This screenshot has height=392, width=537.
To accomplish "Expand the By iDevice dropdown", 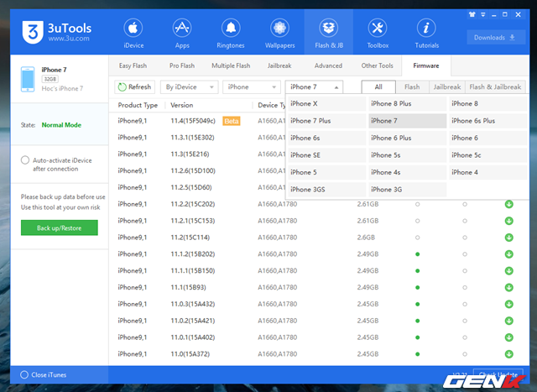I will tap(190, 87).
